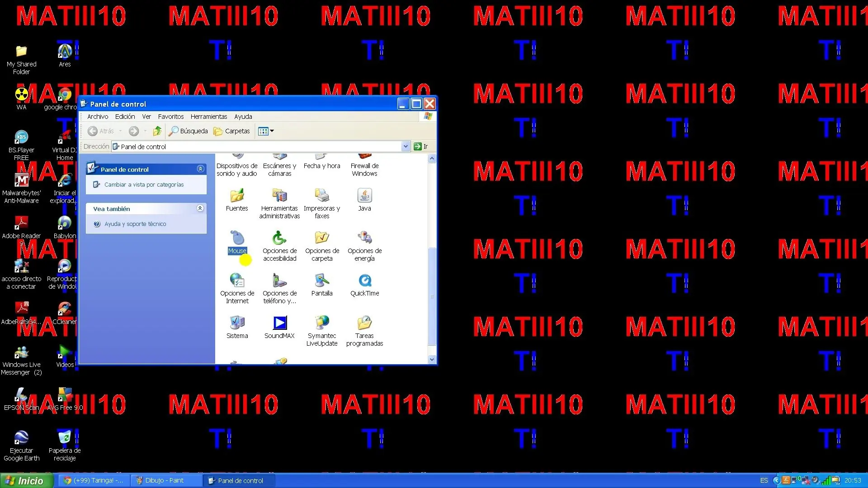Select Ejecutar Google Earth desktop icon
Image resolution: width=868 pixels, height=488 pixels.
(x=21, y=446)
